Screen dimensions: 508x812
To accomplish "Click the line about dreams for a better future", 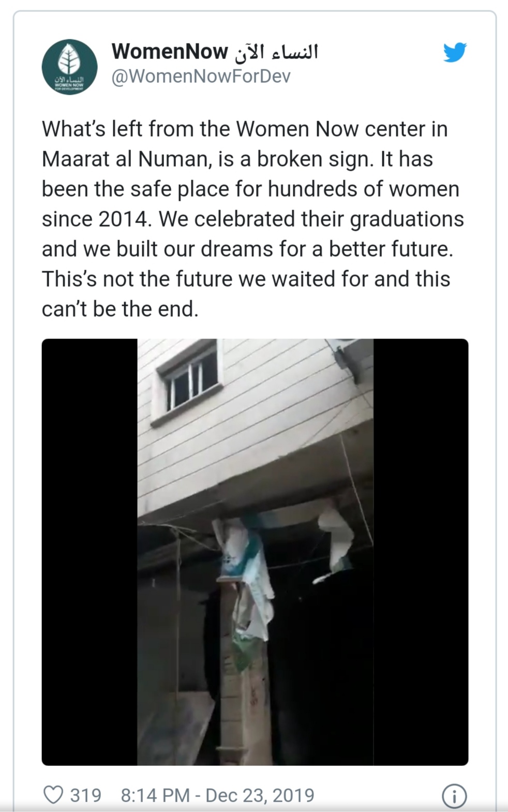I will pyautogui.click(x=247, y=249).
